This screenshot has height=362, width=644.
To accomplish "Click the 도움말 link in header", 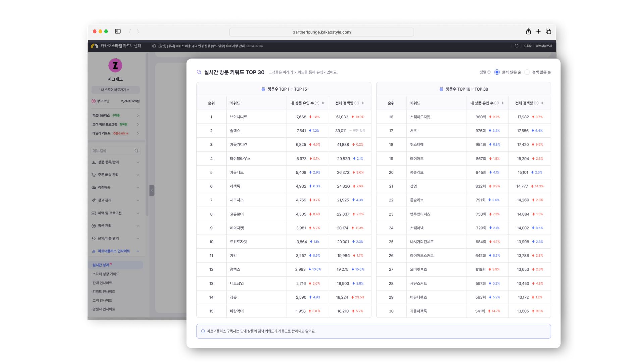I will [527, 46].
